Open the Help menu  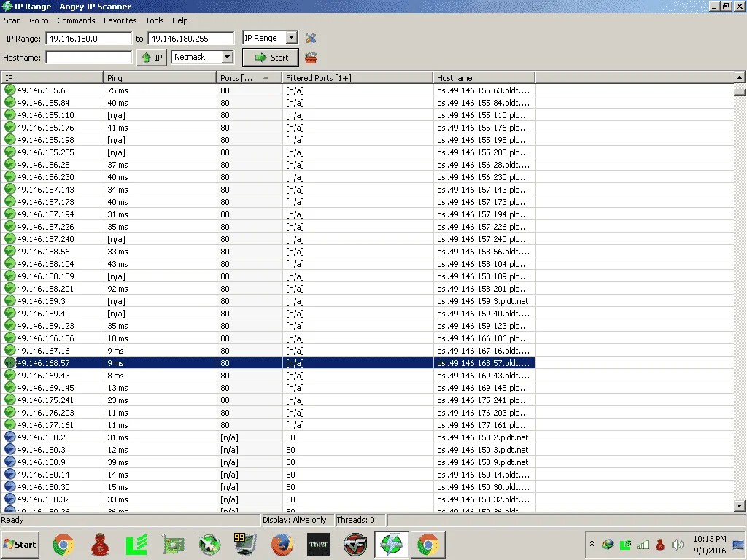pos(180,20)
